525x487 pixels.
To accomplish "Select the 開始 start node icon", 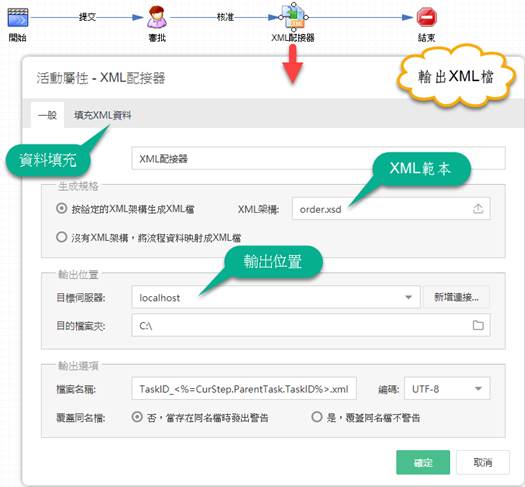I will [18, 17].
